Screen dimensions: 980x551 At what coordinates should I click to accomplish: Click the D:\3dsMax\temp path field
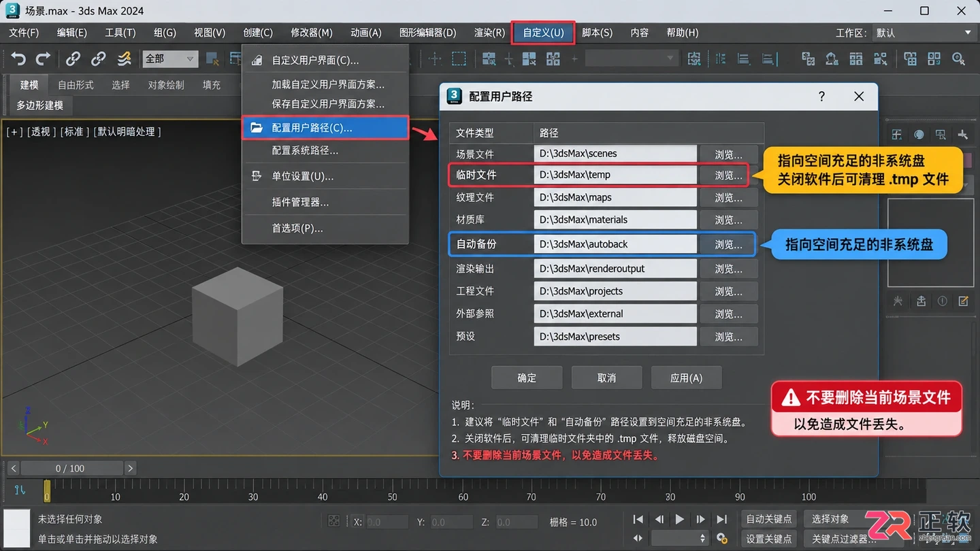(615, 175)
